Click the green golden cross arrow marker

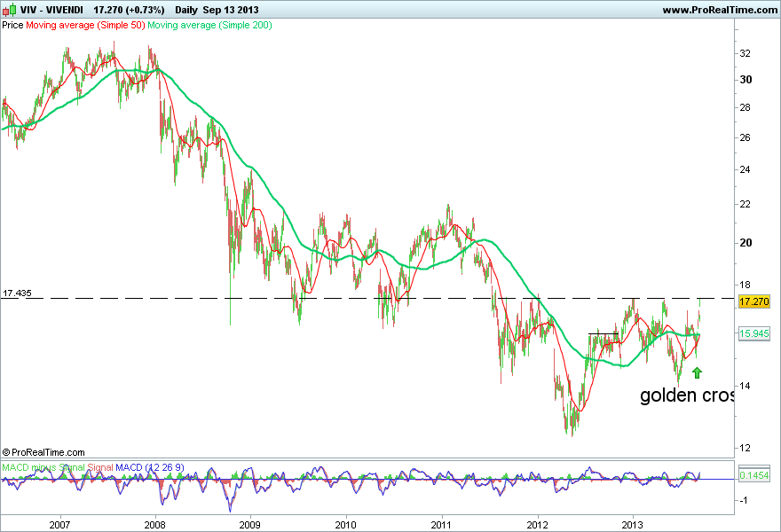click(697, 372)
